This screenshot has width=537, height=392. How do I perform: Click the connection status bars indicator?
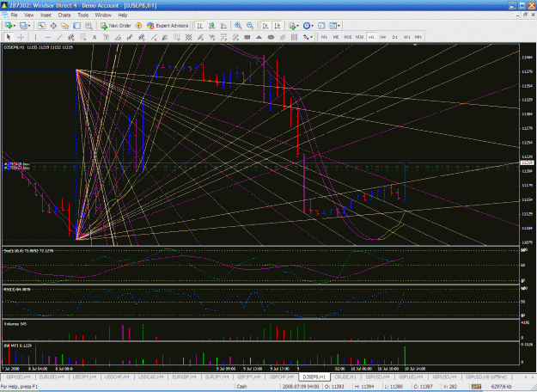pyautogui.click(x=476, y=387)
